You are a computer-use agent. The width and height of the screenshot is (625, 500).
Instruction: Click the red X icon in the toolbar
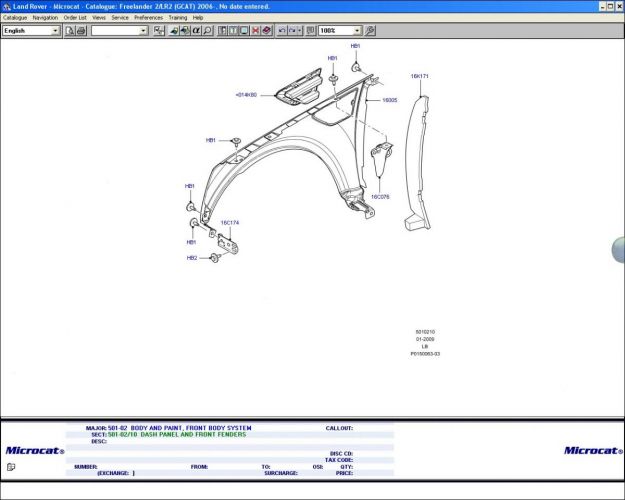(x=256, y=31)
